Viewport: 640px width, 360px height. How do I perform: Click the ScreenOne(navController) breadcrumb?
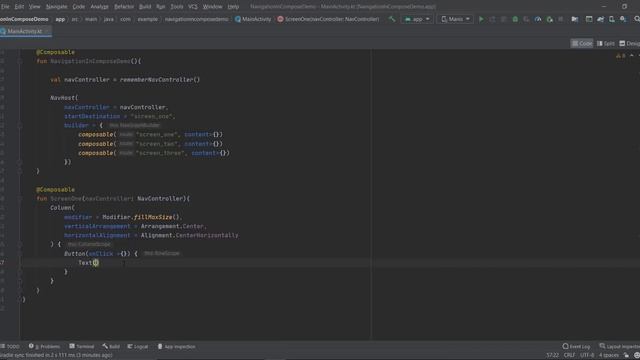(x=329, y=19)
